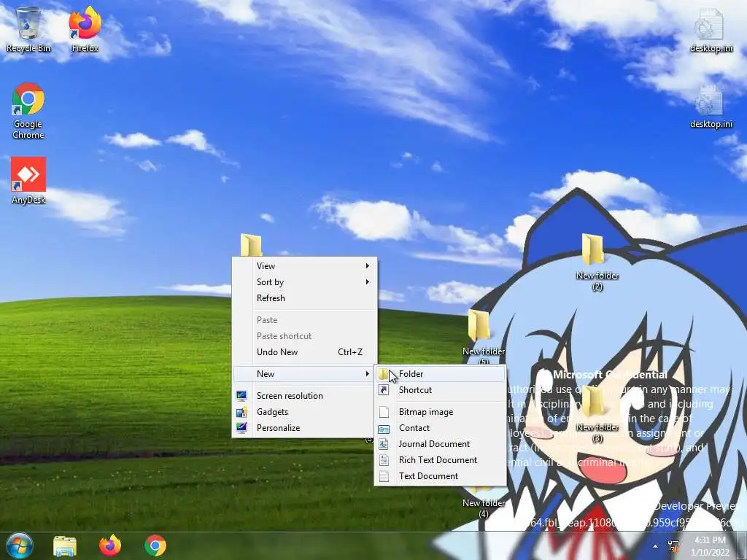
Task: Open Screen resolution from the context menu
Action: 304,396
